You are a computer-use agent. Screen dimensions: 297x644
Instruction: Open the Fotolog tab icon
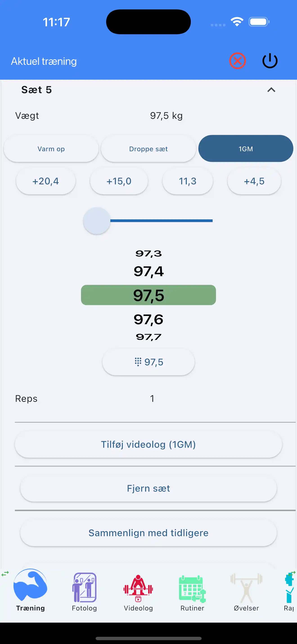tap(84, 588)
